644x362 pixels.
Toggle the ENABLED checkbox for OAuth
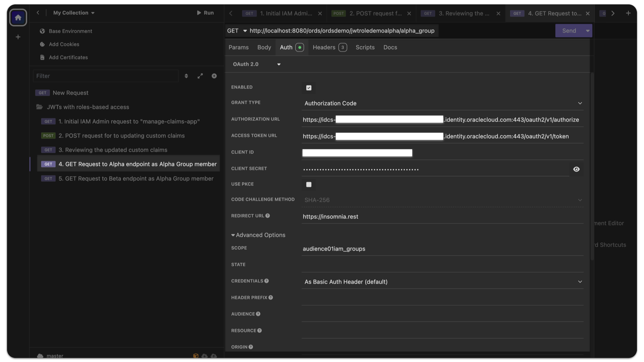pos(309,88)
